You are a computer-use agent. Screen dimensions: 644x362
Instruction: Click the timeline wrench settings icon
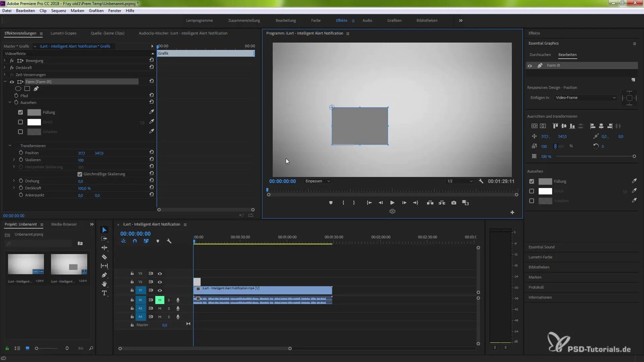point(169,241)
